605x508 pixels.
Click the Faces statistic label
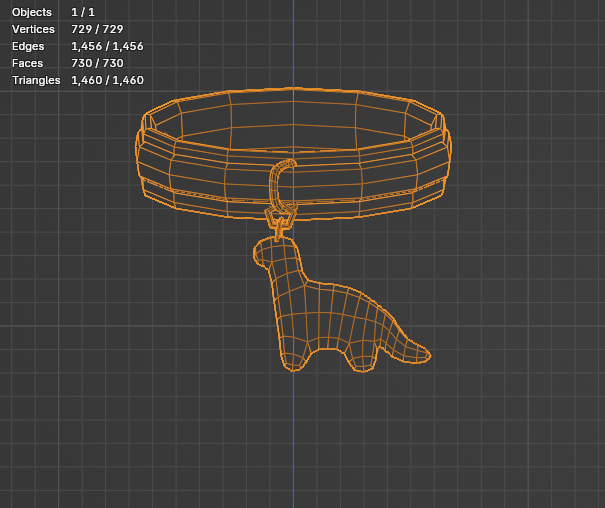point(27,63)
